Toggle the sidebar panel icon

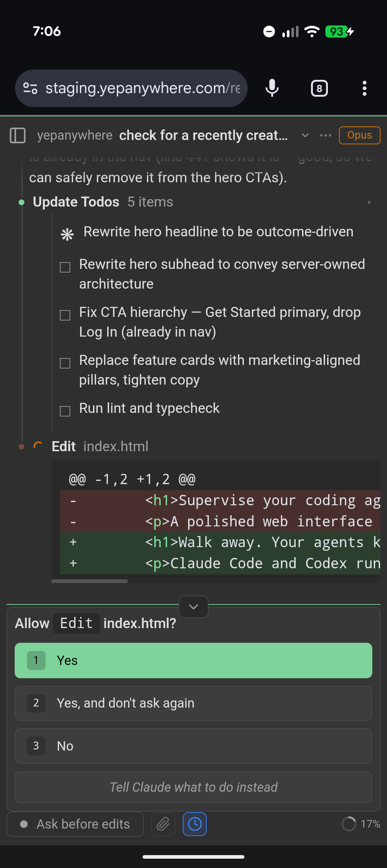(18, 135)
